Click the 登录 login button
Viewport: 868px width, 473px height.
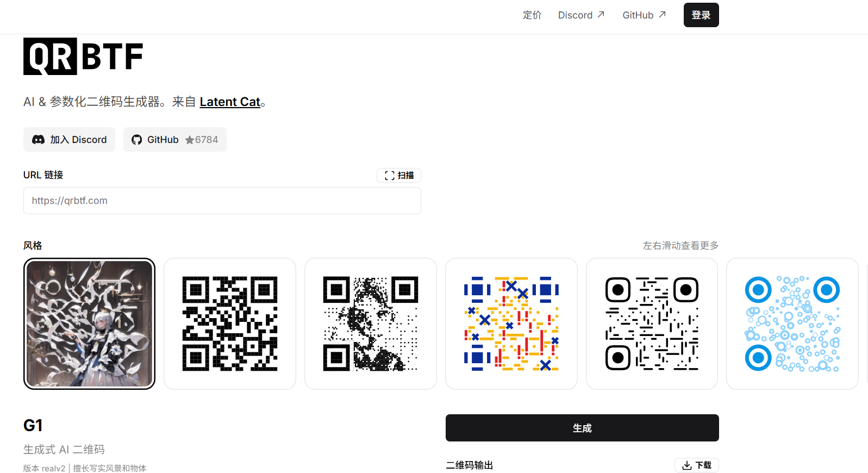coord(701,15)
